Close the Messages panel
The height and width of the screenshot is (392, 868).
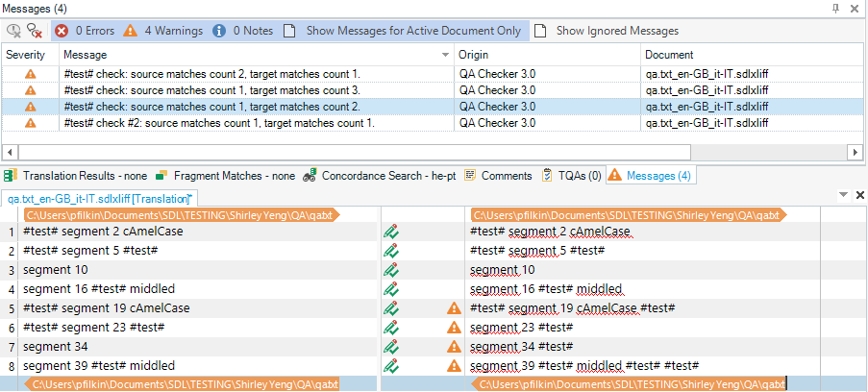pos(855,8)
